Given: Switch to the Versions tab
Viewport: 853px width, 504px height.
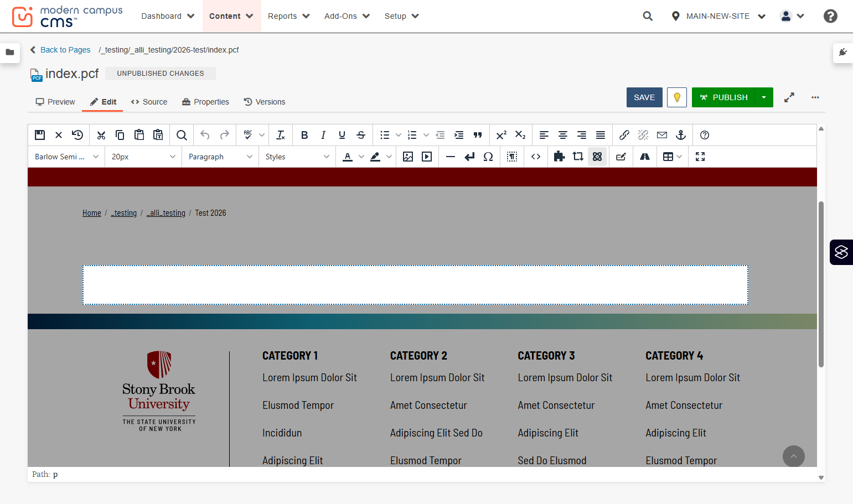Looking at the screenshot, I should coord(265,102).
